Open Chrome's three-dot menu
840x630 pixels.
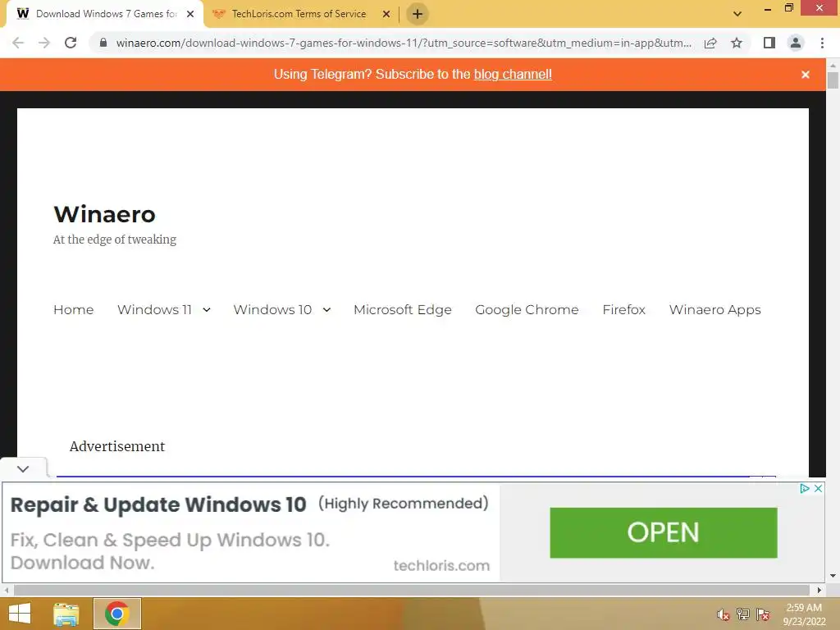(x=822, y=43)
